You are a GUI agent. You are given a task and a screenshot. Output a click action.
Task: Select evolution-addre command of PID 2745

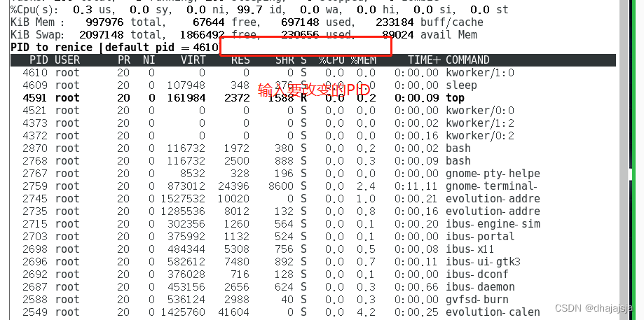tap(493, 199)
